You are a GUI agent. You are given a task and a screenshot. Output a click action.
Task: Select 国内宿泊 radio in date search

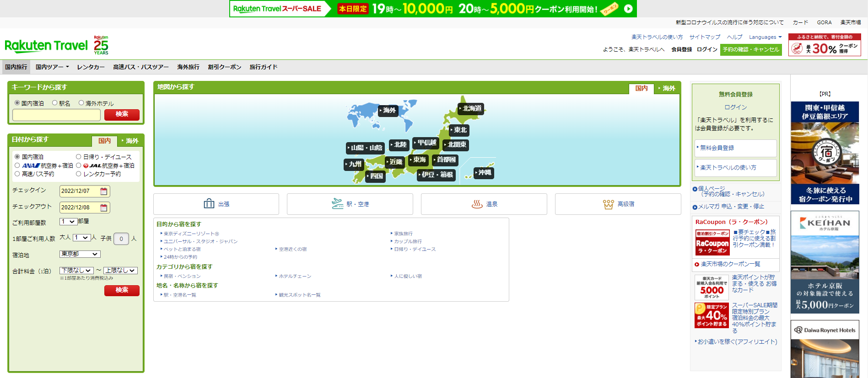[x=17, y=156]
